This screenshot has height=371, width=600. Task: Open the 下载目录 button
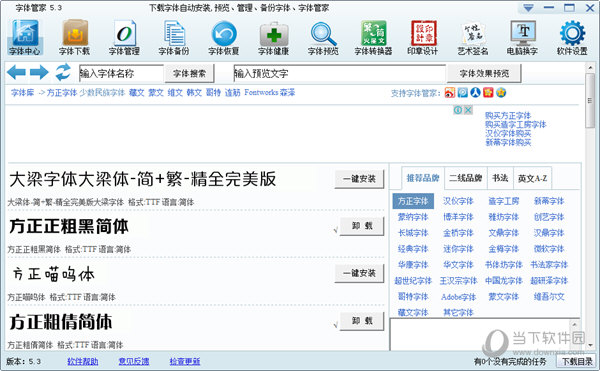[x=577, y=361]
